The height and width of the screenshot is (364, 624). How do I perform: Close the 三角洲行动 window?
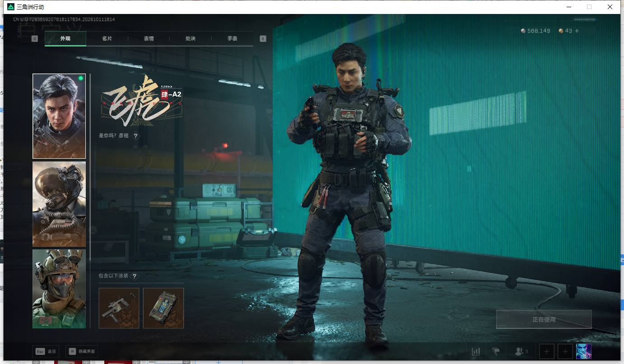(610, 7)
